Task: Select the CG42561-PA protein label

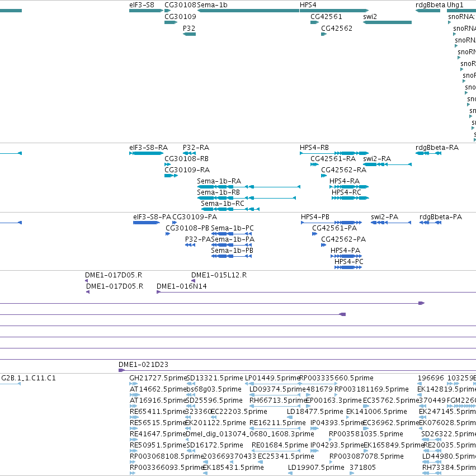Action: [334, 228]
